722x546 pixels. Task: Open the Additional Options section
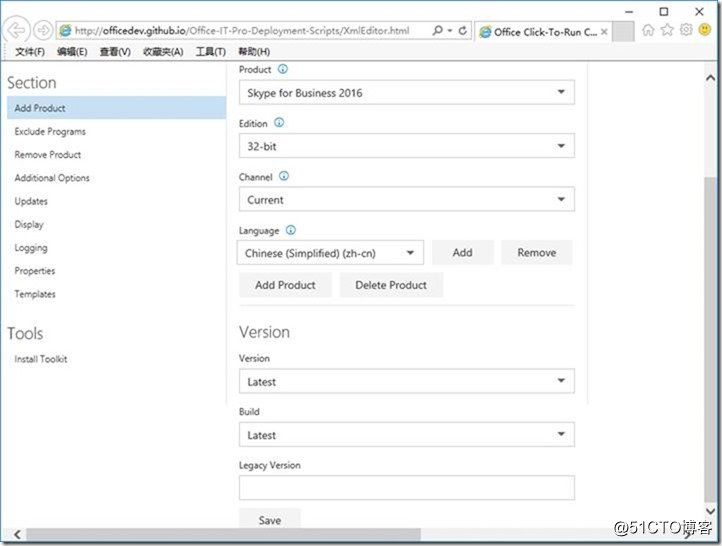pos(52,178)
